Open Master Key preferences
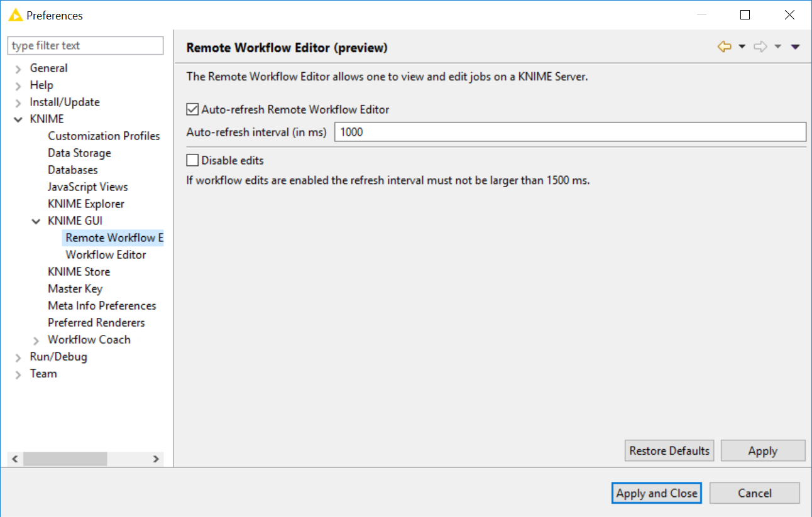 pyautogui.click(x=75, y=288)
